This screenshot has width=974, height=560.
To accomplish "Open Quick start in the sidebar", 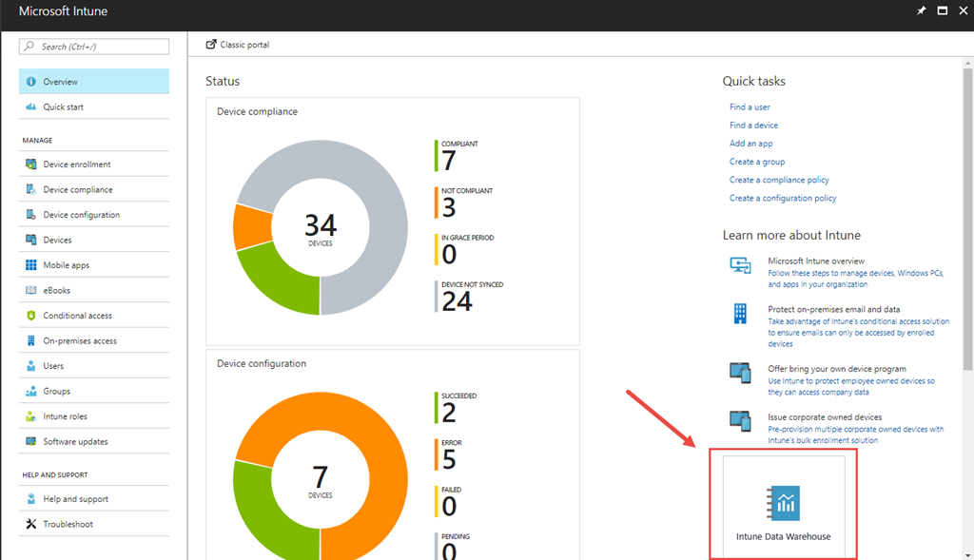I will point(94,106).
